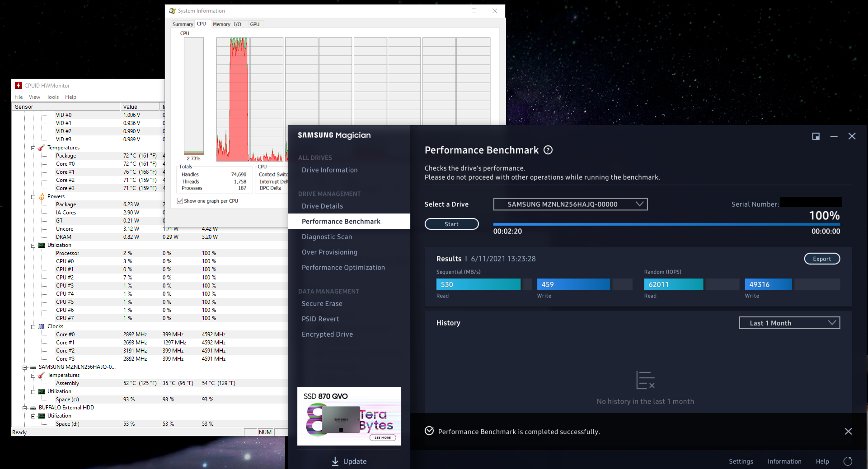Click the SEE MORE button on 870 QVO ad
868x469 pixels.
coord(383,437)
